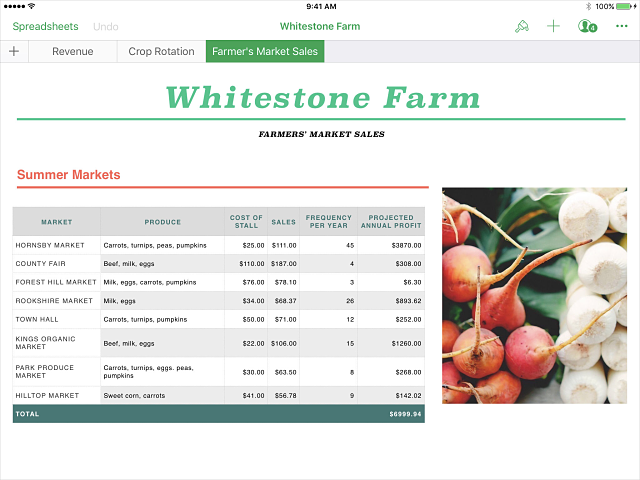This screenshot has height=480, width=640.
Task: Select the COUNTY FAIR cell
Action: pos(57,264)
